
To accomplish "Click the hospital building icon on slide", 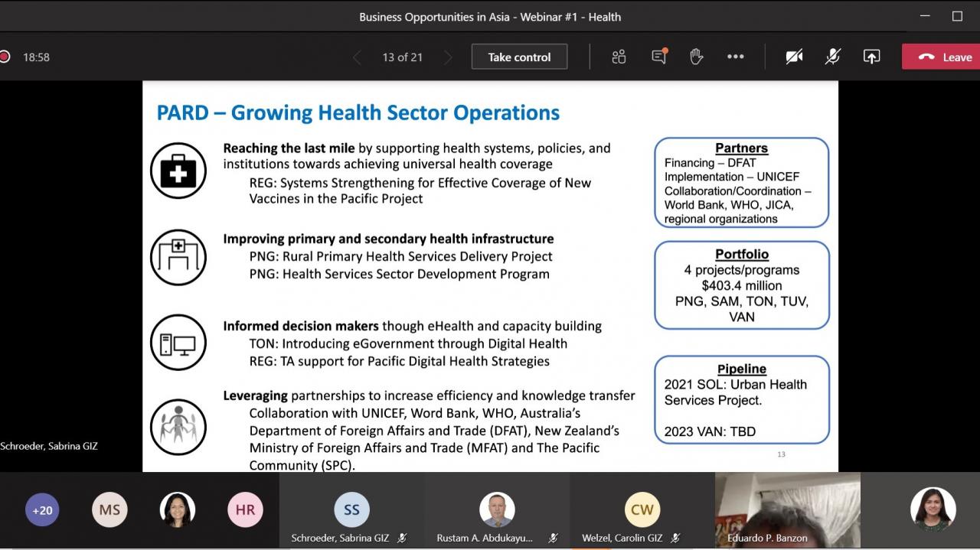I will point(178,257).
